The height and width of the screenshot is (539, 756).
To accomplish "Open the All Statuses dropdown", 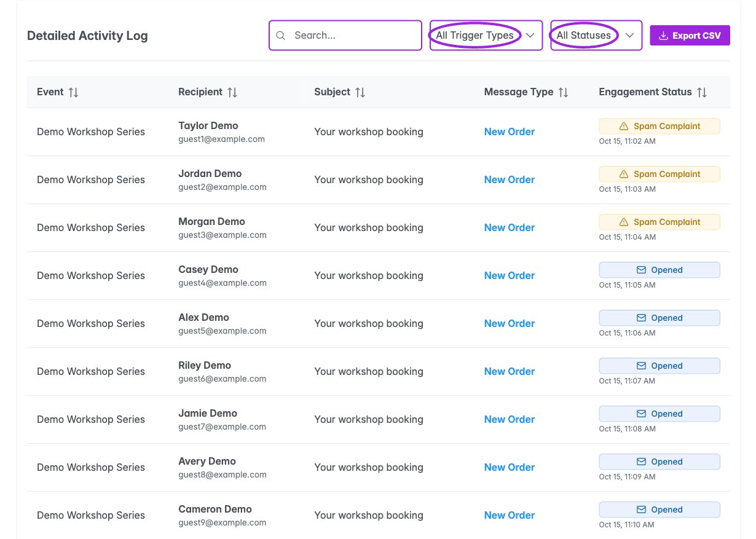I will [x=596, y=36].
